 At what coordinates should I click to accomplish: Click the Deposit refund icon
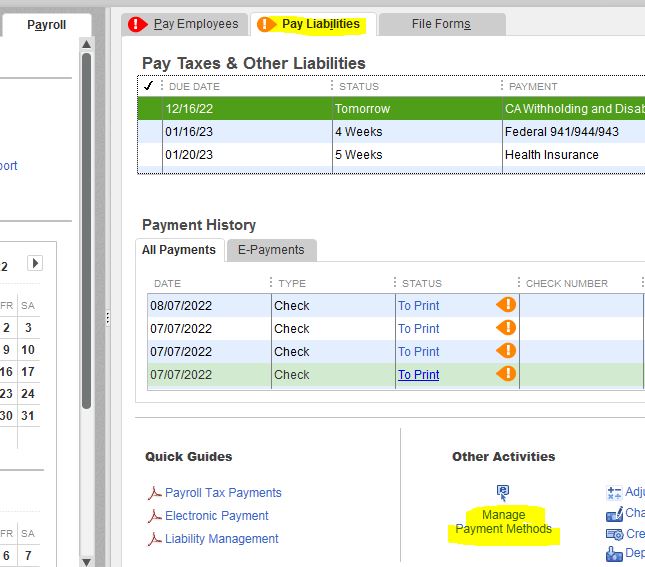point(614,554)
